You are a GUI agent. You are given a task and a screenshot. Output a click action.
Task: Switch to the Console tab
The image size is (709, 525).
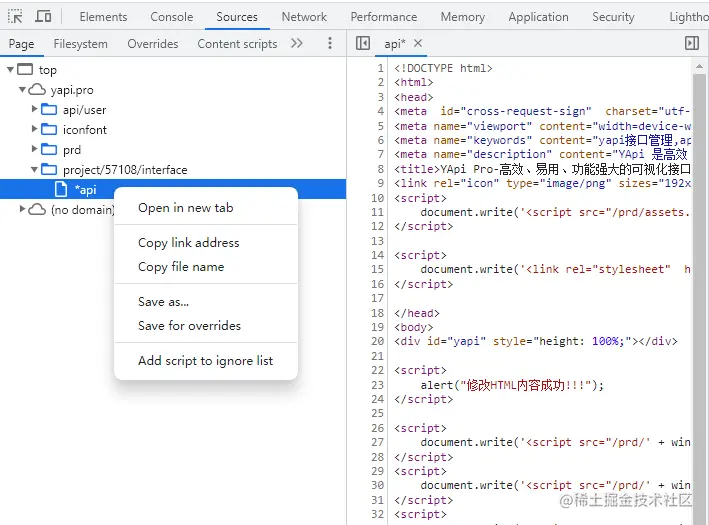click(171, 17)
